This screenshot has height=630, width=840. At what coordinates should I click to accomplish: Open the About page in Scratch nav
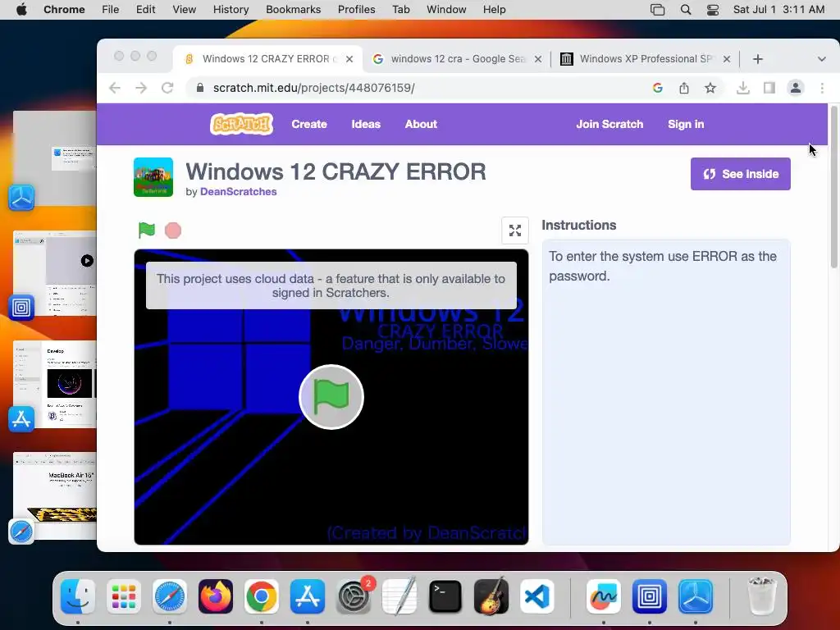(421, 125)
